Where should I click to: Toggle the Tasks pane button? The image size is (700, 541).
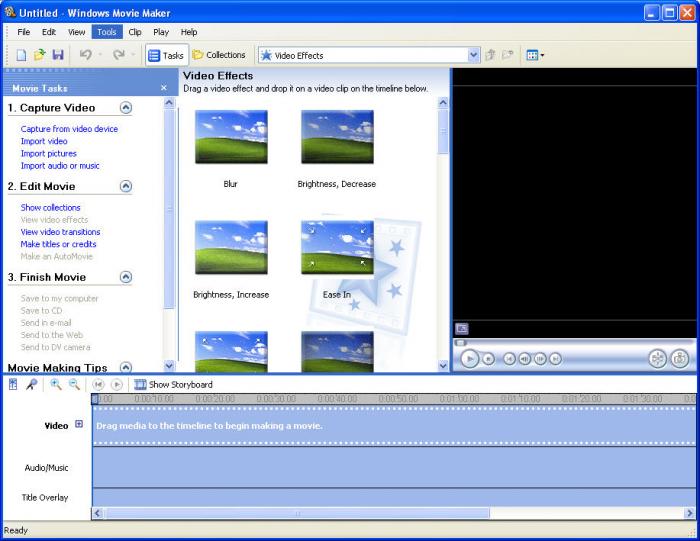pos(167,55)
